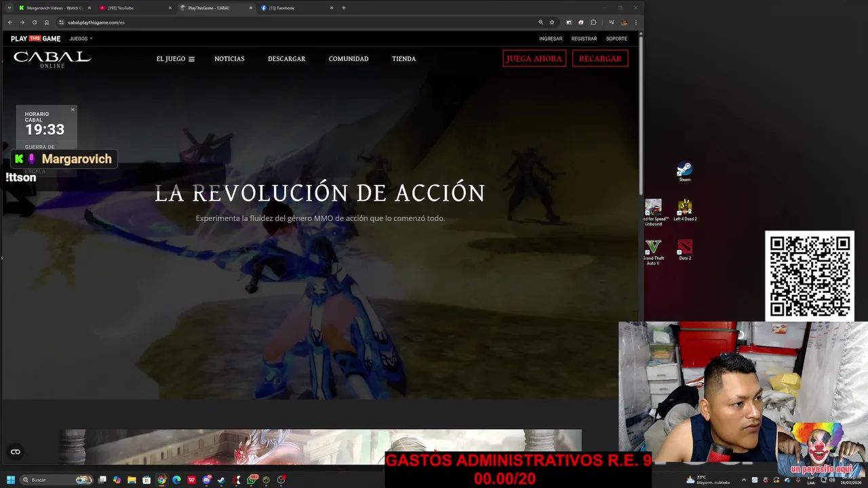Bookmark this page with the star icon
Screen dimensions: 868x488
[552, 22]
